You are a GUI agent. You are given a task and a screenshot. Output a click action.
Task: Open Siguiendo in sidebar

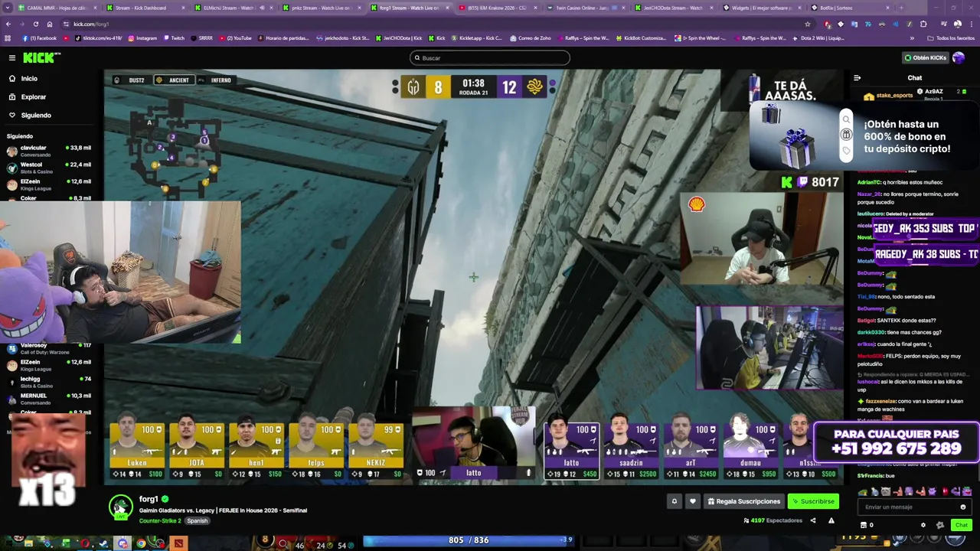point(36,116)
